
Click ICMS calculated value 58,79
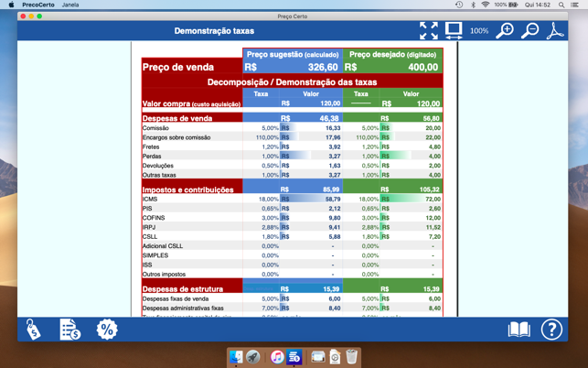pyautogui.click(x=333, y=199)
